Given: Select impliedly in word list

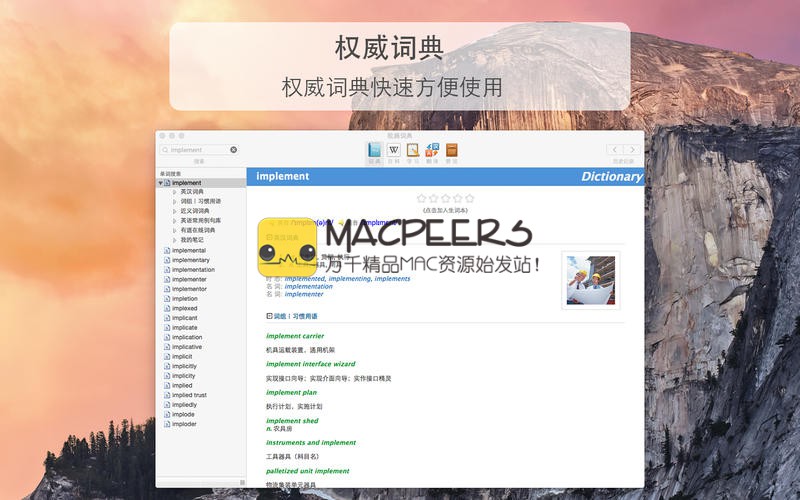Looking at the screenshot, I should (x=185, y=405).
